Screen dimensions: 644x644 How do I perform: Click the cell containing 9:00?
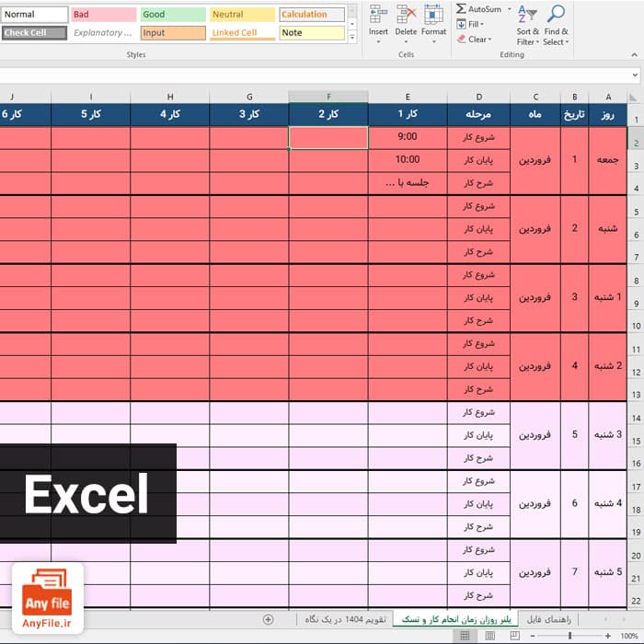[408, 137]
